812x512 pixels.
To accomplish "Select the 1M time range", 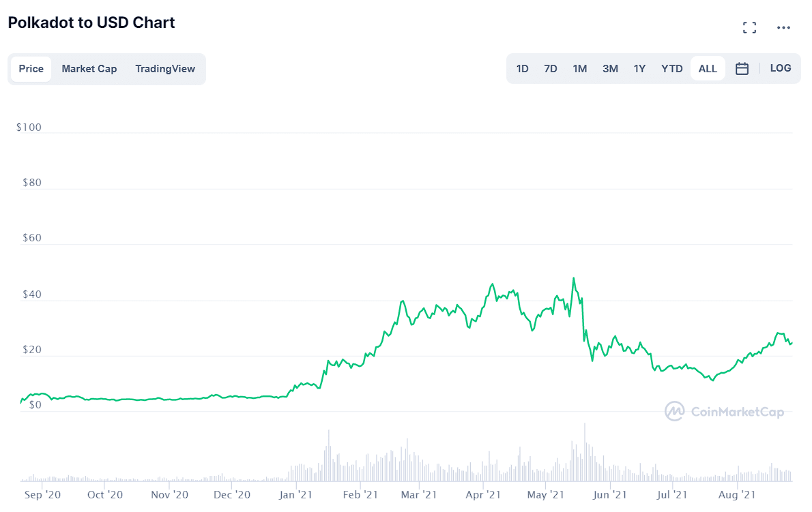I will click(580, 69).
